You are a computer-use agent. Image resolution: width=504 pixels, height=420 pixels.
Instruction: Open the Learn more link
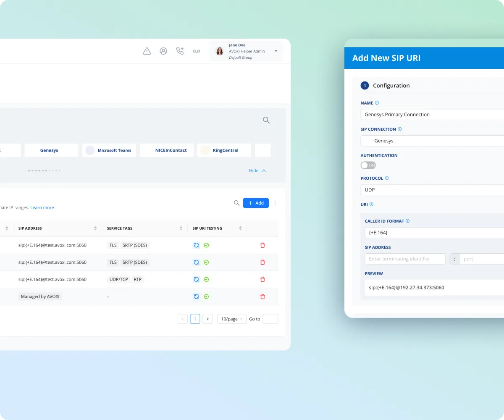pyautogui.click(x=42, y=207)
